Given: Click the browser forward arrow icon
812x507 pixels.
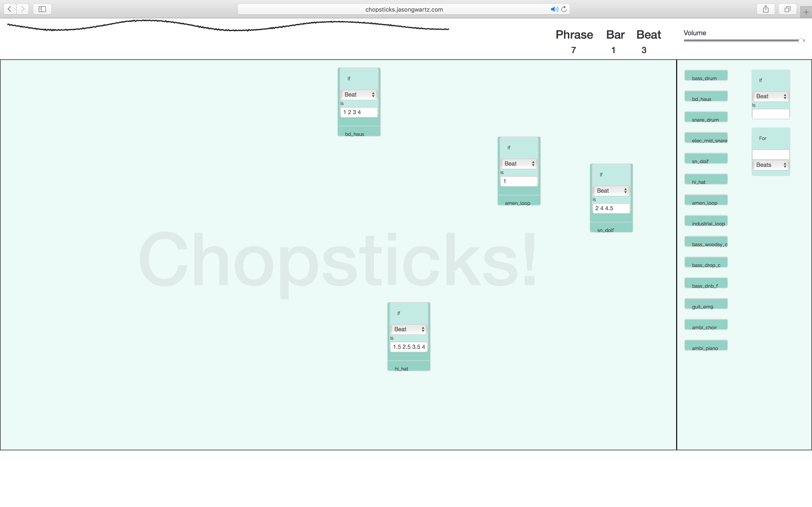Looking at the screenshot, I should tap(23, 9).
